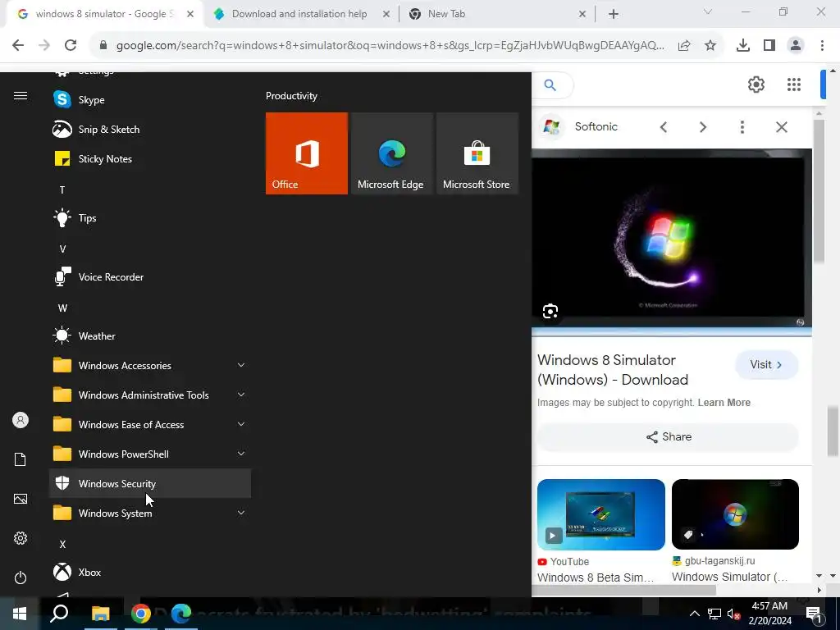
Task: Open Sticky Notes app
Action: coord(150,158)
